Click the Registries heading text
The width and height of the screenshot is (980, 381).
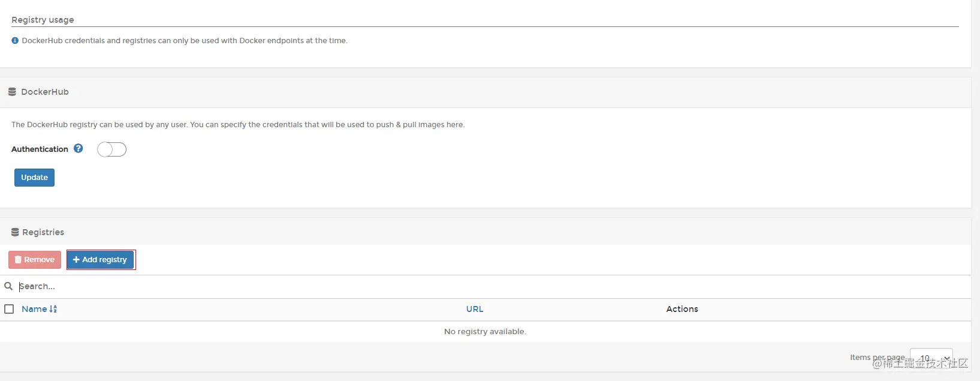(x=43, y=232)
